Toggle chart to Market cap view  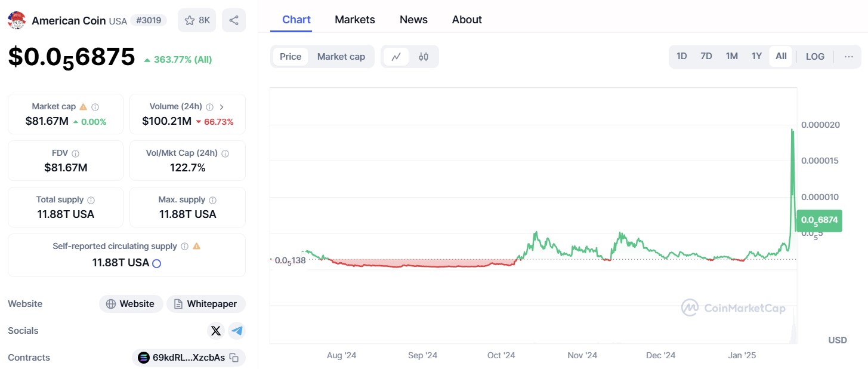[341, 57]
